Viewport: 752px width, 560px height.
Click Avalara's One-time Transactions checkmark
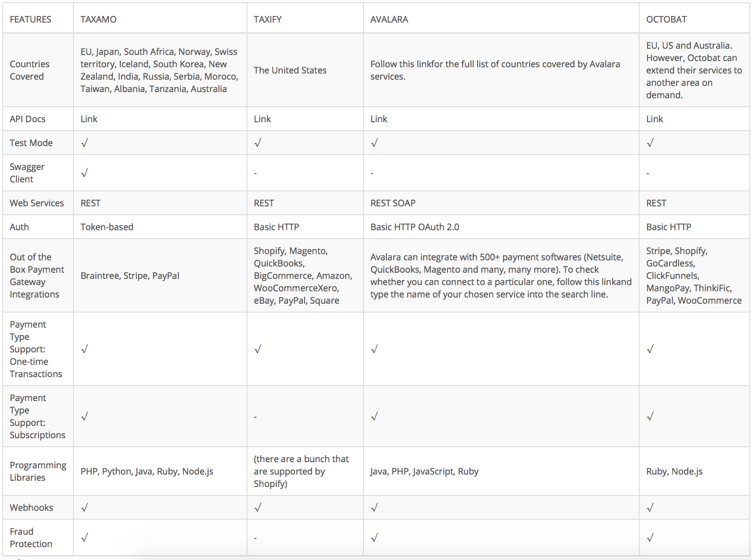pos(374,349)
